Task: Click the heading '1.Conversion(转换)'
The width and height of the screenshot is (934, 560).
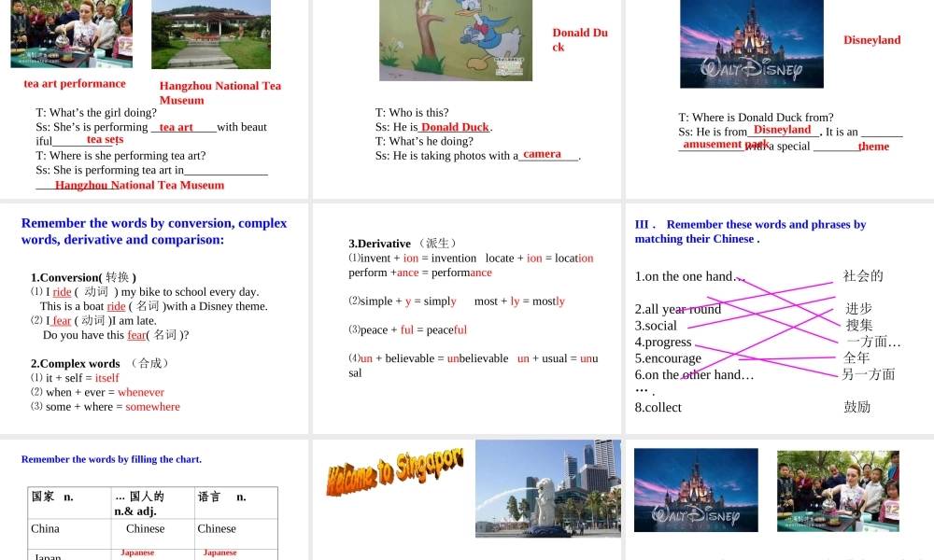Action: click(83, 277)
